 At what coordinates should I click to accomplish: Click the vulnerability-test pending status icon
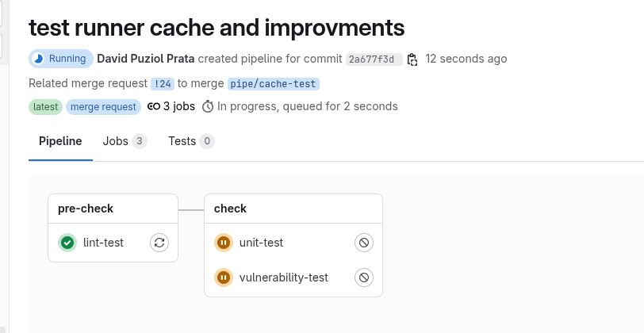224,277
